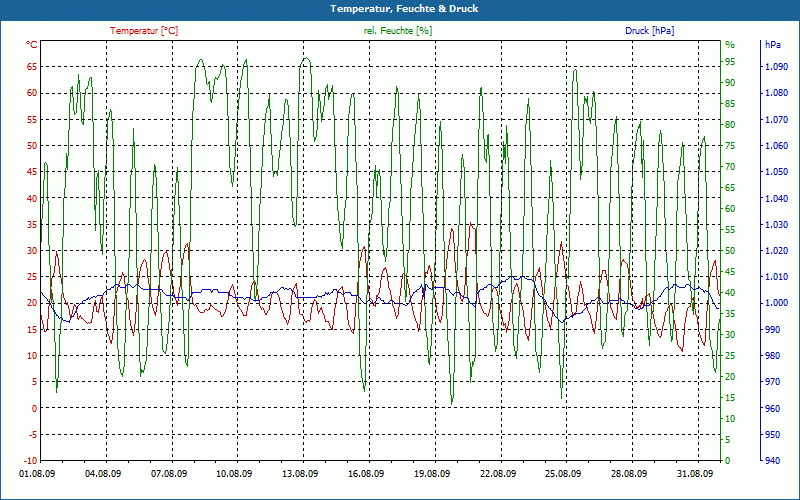800x500 pixels.
Task: Click blue pressure axis value 1.050
Action: tap(777, 171)
